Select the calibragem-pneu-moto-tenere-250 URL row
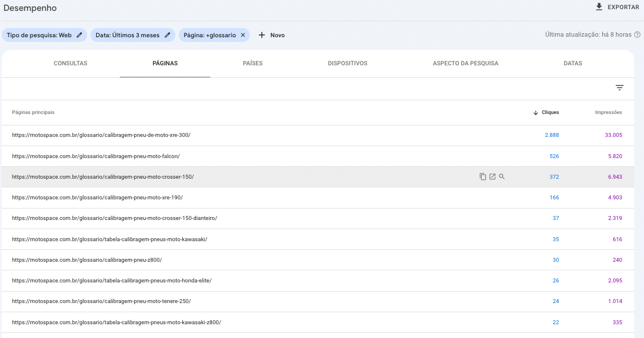Viewport: 644px width, 338px height. click(x=318, y=301)
